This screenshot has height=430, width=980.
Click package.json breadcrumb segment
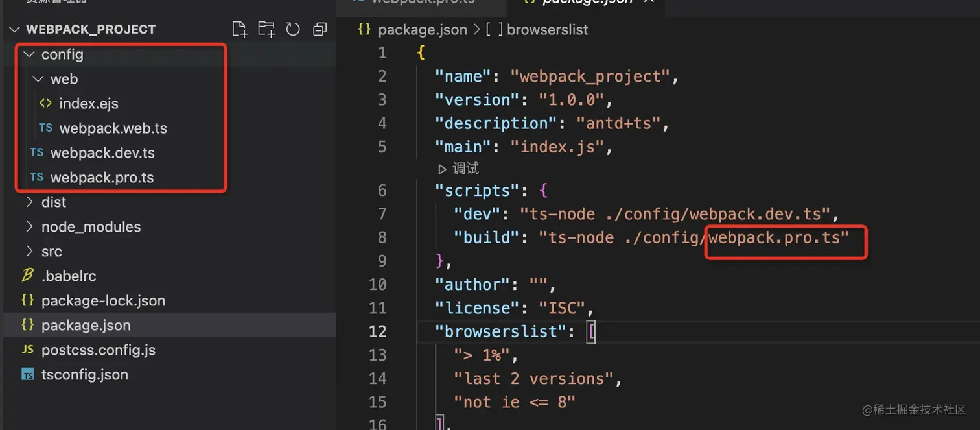(x=423, y=30)
